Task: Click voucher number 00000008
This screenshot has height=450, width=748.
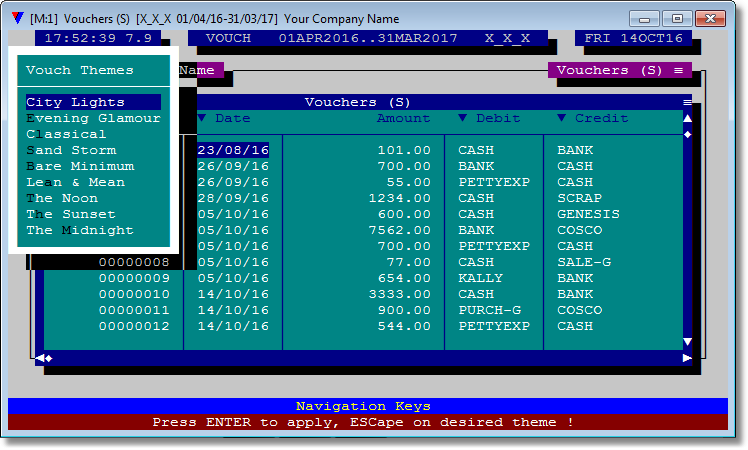Action: 134,262
